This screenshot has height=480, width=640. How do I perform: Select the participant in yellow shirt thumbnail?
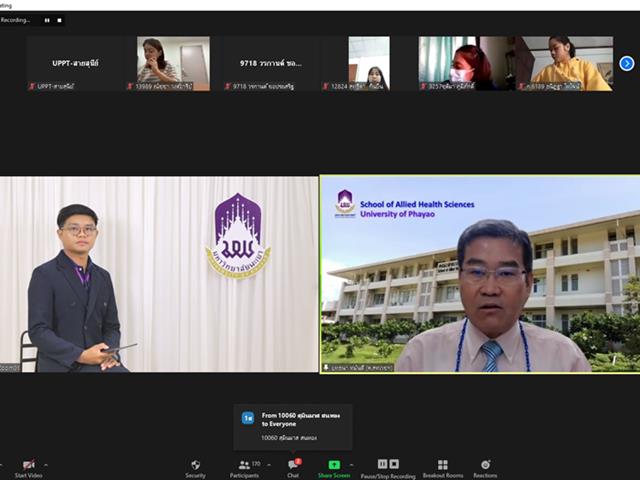[564, 63]
